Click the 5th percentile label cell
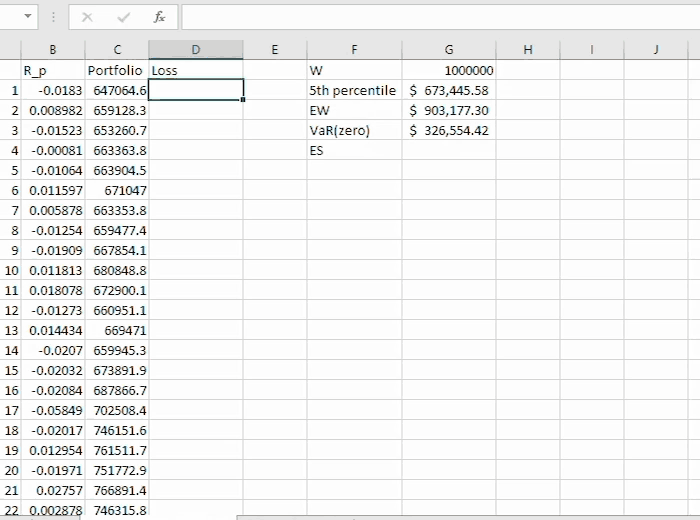 tap(354, 90)
